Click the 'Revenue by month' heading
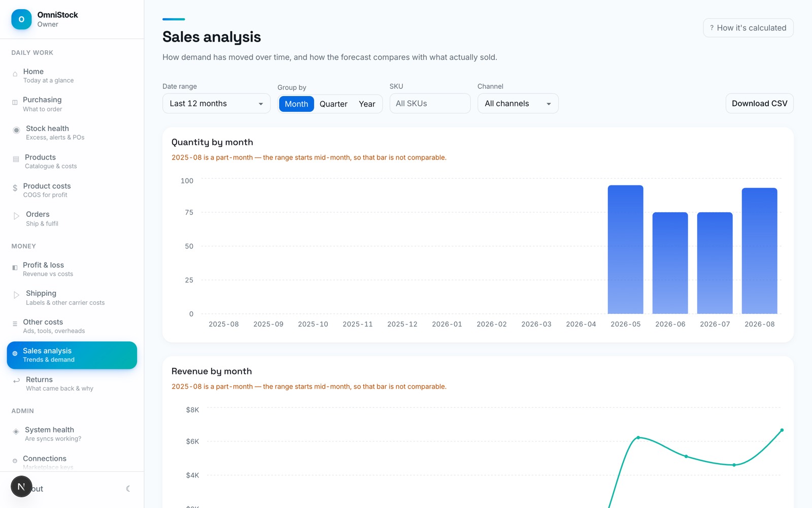The height and width of the screenshot is (508, 812). pos(212,371)
